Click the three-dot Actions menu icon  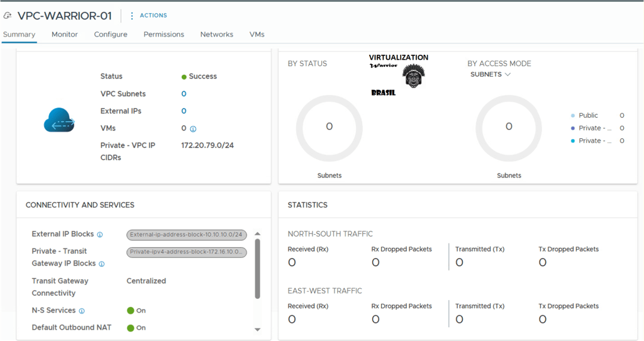[x=132, y=16]
